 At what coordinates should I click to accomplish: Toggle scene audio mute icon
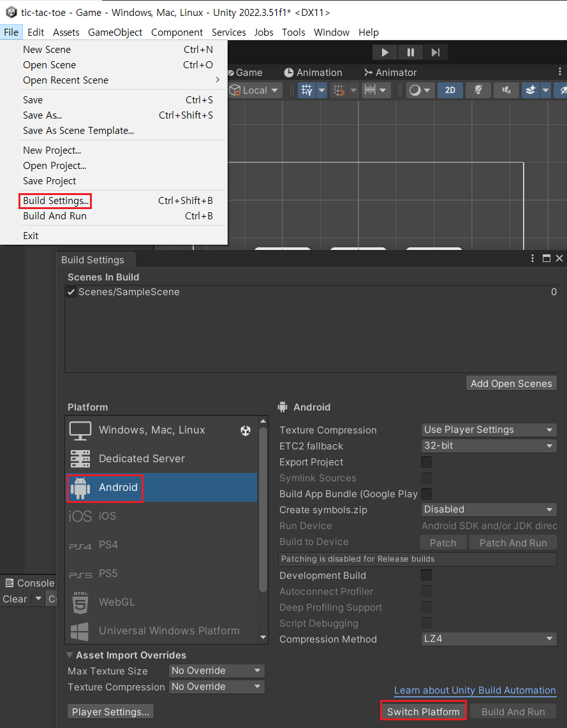click(506, 90)
